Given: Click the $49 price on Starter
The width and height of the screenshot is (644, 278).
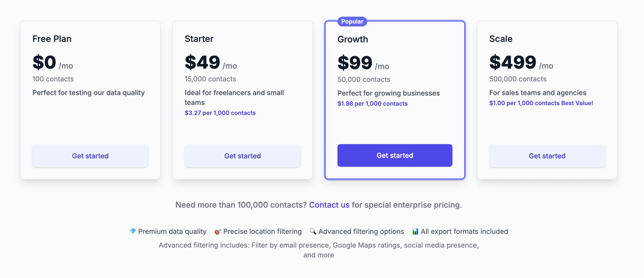Looking at the screenshot, I should tap(202, 62).
